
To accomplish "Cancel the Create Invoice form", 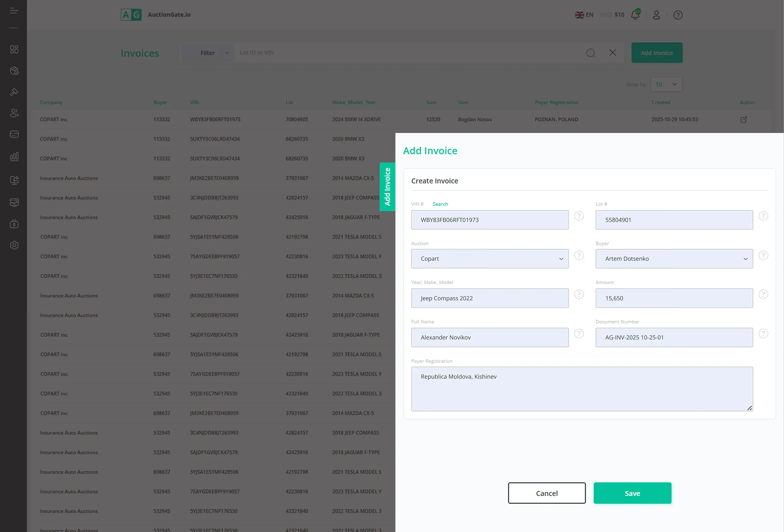I will pyautogui.click(x=547, y=493).
